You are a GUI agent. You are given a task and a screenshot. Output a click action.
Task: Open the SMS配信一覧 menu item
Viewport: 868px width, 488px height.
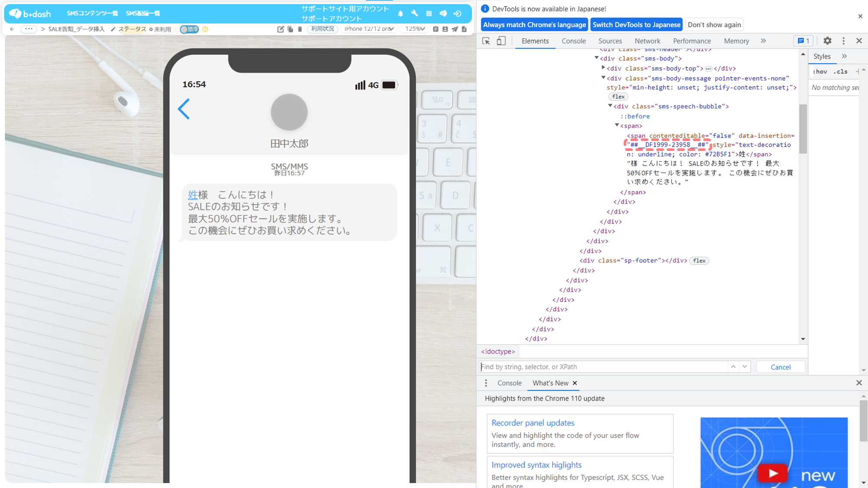tap(143, 13)
